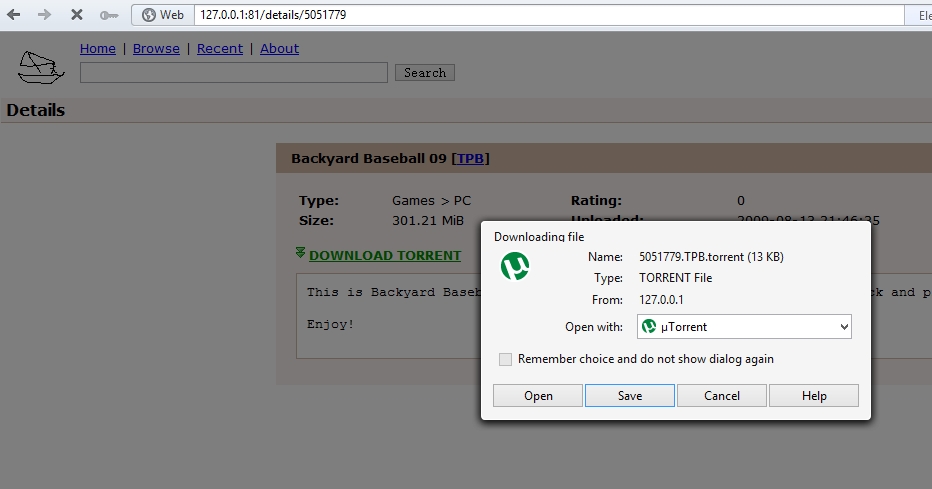932x489 pixels.
Task: Click the uTorrent icon in the dialog
Action: pyautogui.click(x=515, y=266)
